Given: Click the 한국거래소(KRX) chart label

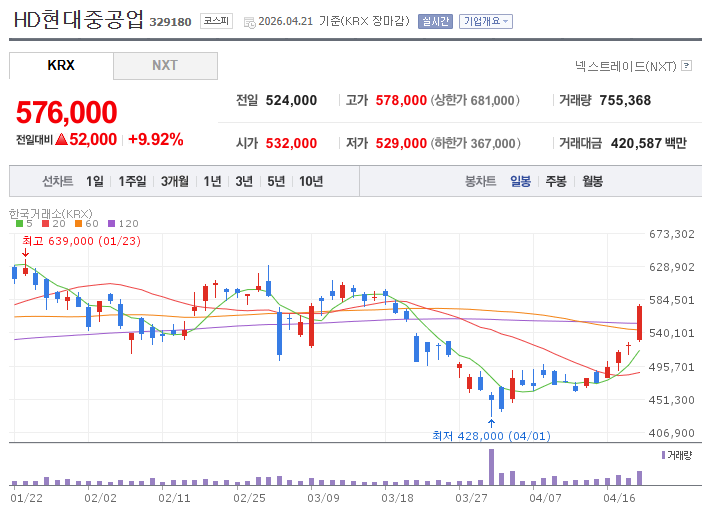Looking at the screenshot, I should (x=51, y=214).
